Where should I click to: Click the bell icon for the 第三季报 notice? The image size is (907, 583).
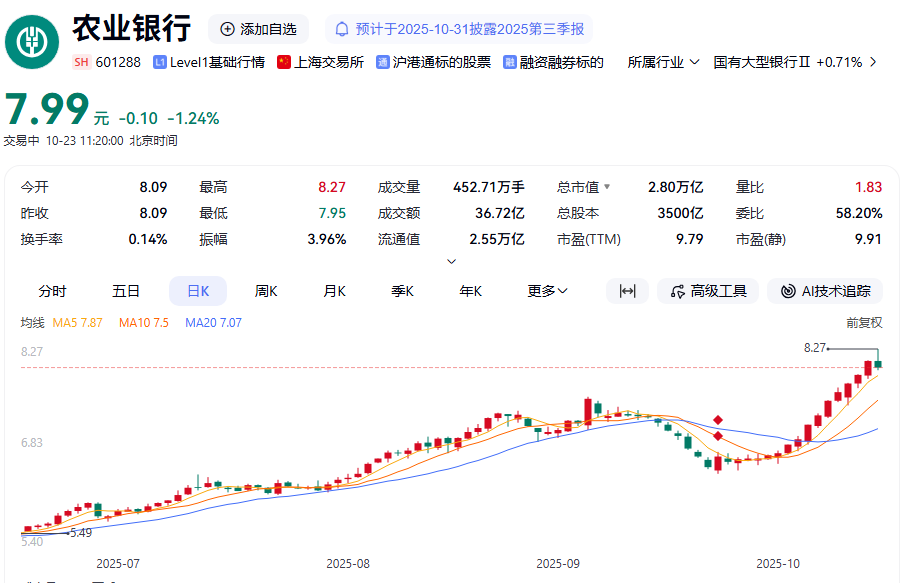coord(343,29)
